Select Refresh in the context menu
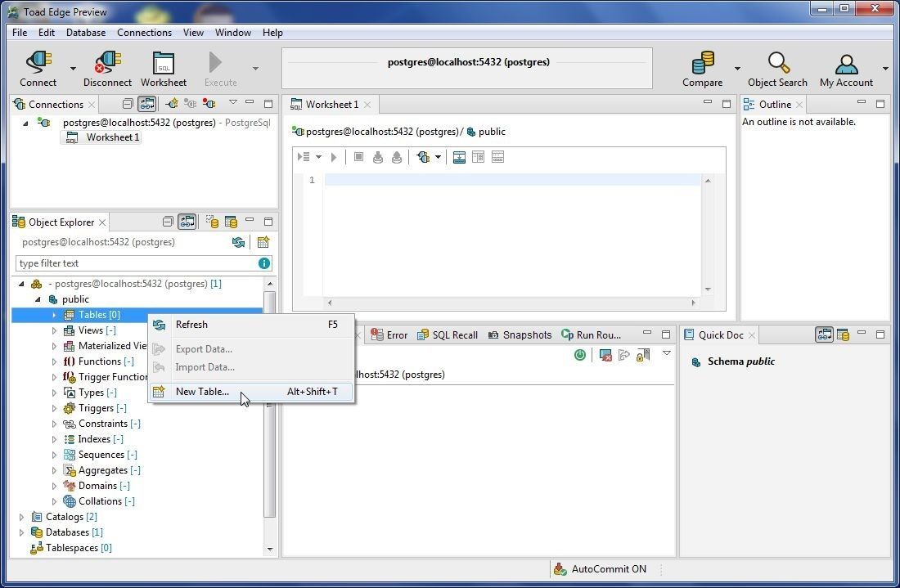Viewport: 900px width, 588px height. tap(251, 325)
